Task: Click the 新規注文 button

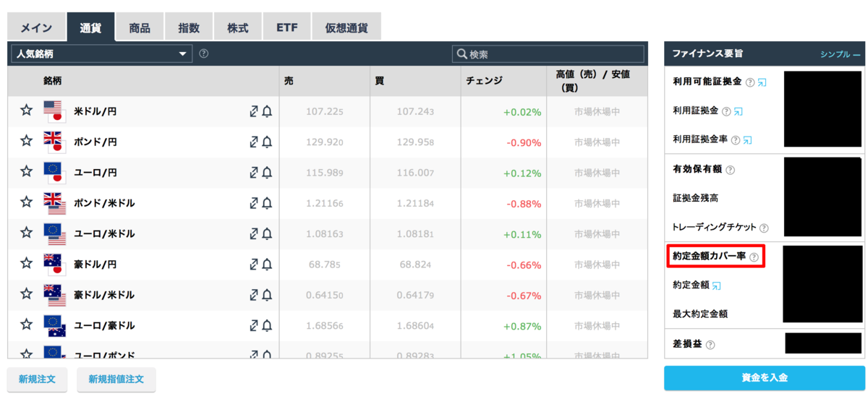Action: [x=38, y=379]
